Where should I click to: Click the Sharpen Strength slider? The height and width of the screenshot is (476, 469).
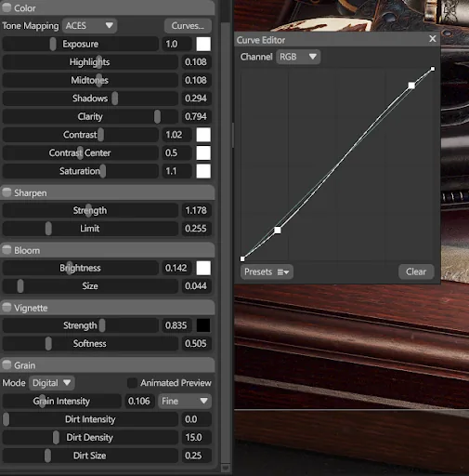click(90, 210)
